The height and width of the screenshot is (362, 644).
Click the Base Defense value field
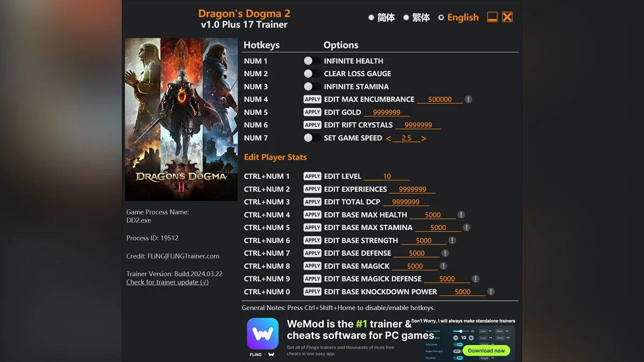(x=416, y=253)
